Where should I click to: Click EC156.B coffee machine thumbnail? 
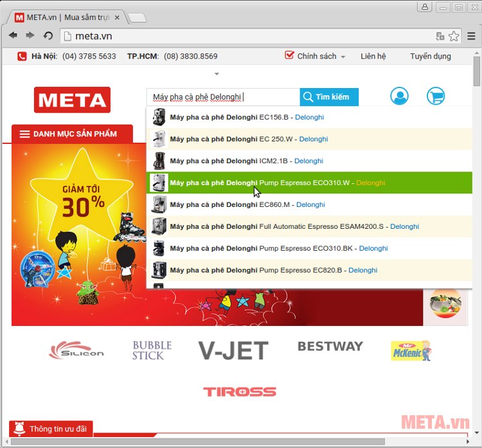click(159, 117)
